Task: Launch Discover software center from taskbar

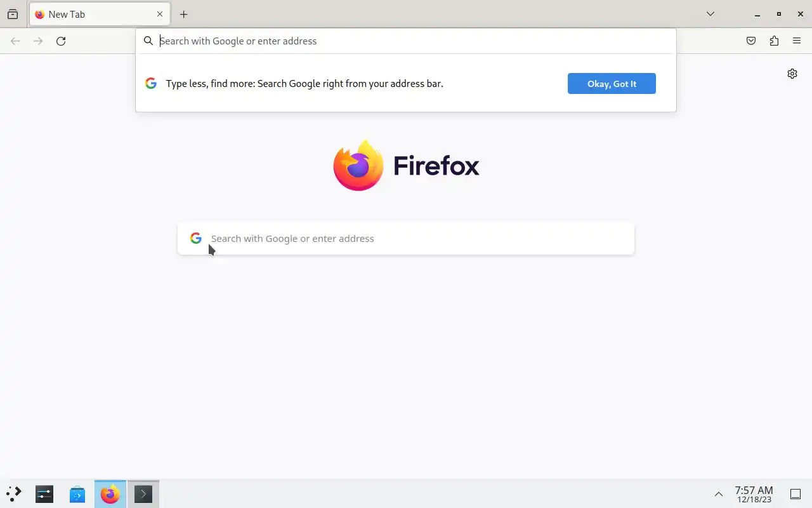Action: [77, 494]
